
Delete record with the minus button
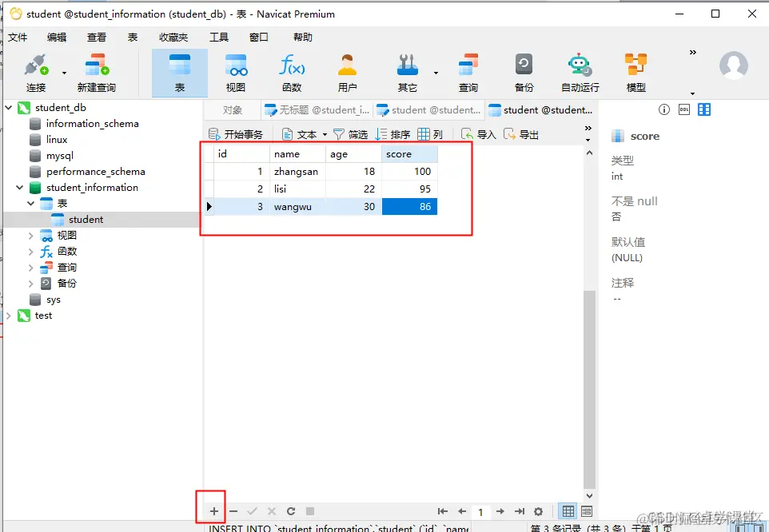233,511
